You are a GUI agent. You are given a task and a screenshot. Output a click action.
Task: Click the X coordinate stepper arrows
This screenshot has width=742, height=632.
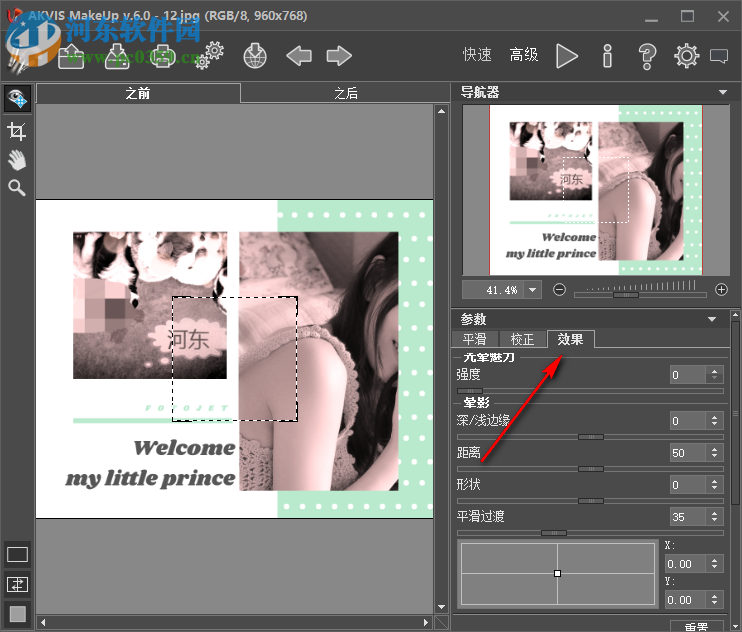(715, 563)
